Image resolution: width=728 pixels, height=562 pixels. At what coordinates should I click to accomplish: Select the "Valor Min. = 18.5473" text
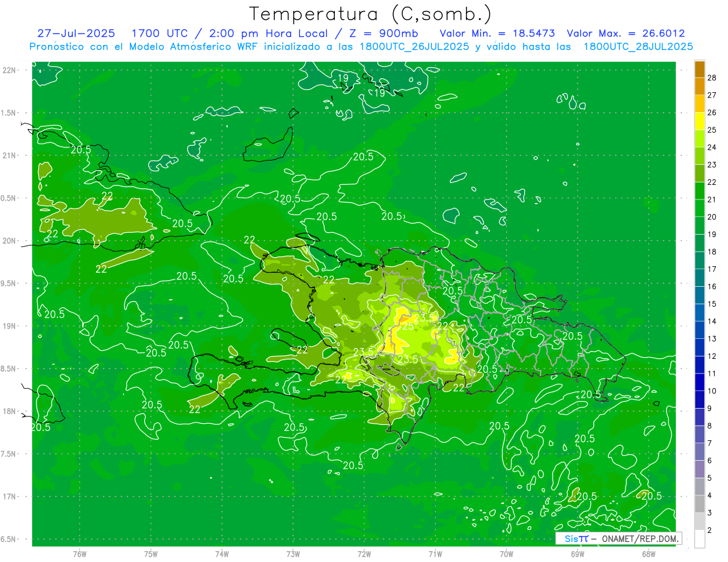(x=497, y=33)
